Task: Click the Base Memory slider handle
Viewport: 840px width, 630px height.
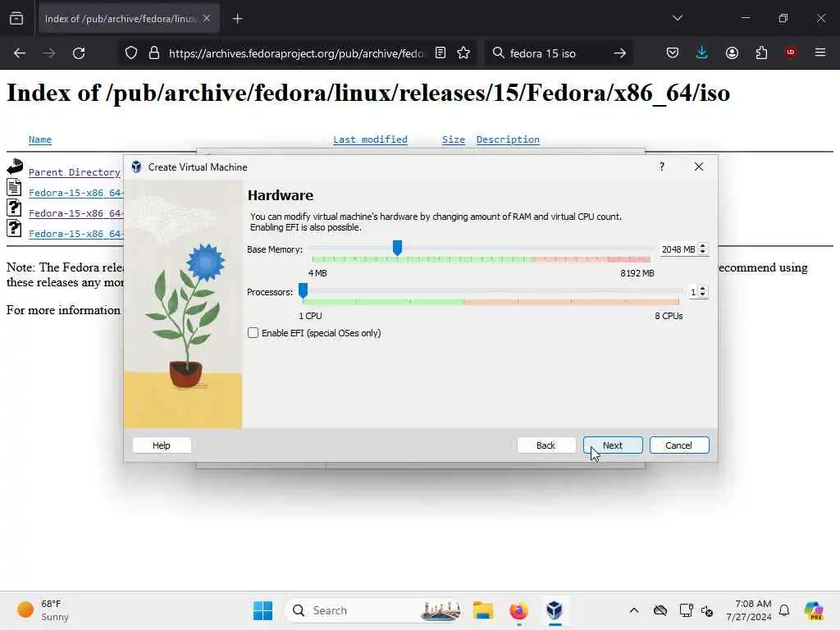Action: tap(397, 248)
